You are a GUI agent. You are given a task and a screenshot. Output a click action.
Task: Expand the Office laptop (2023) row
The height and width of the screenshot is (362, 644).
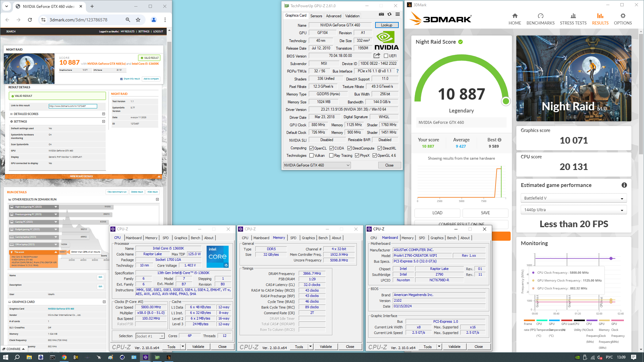point(56,244)
